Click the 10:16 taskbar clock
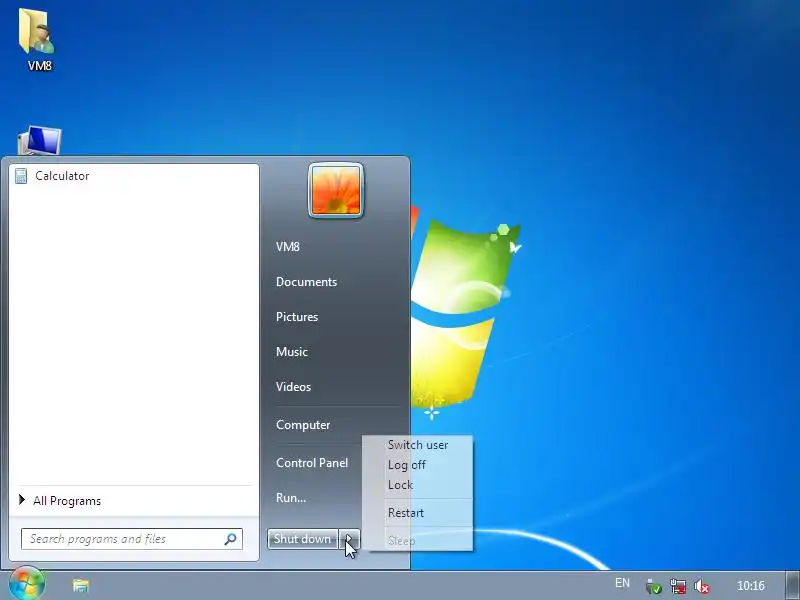 point(751,586)
